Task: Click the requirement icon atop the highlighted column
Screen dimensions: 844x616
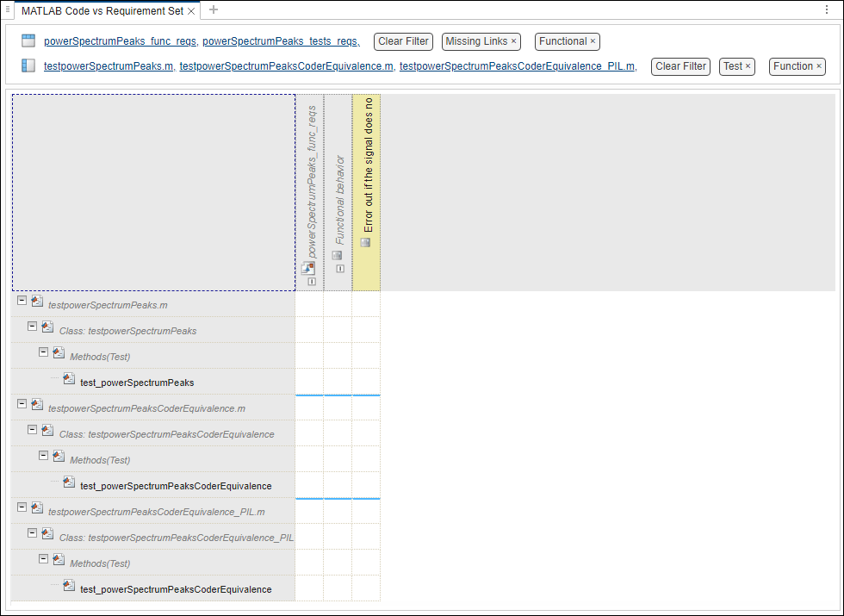Action: click(x=366, y=242)
